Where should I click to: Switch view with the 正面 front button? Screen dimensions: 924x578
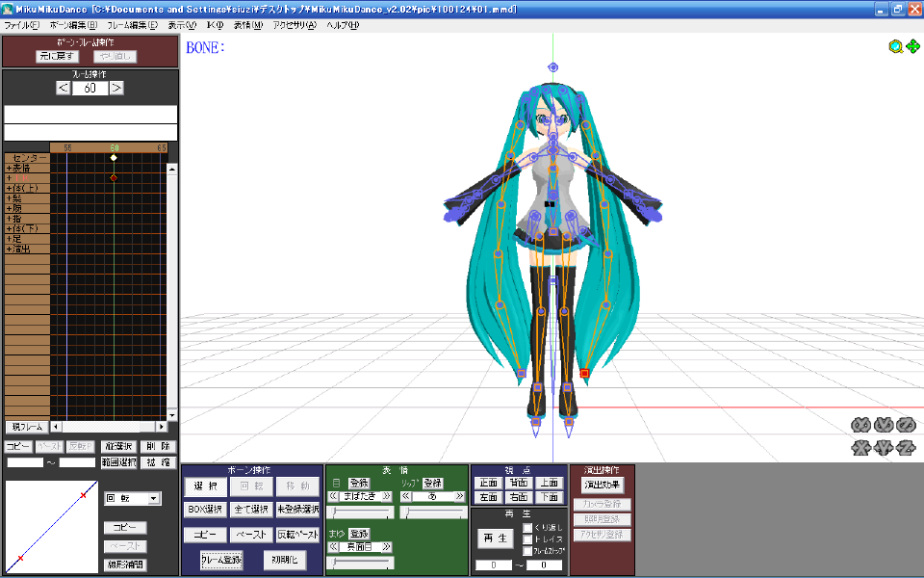pos(489,483)
